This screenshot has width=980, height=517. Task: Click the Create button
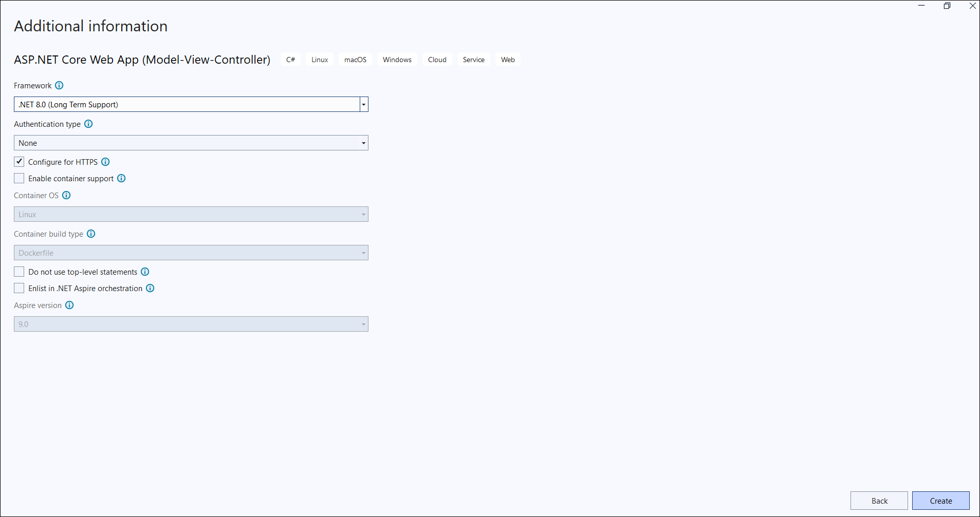click(941, 501)
